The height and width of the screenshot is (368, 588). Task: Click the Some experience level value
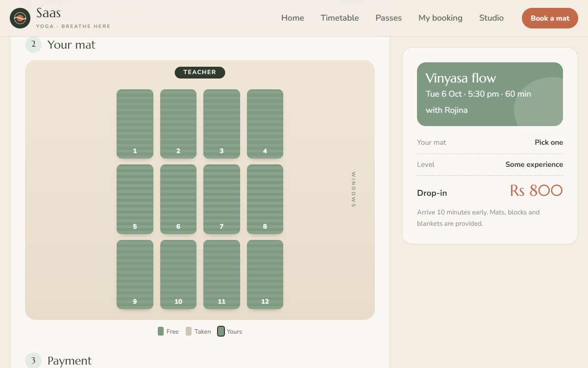534,164
